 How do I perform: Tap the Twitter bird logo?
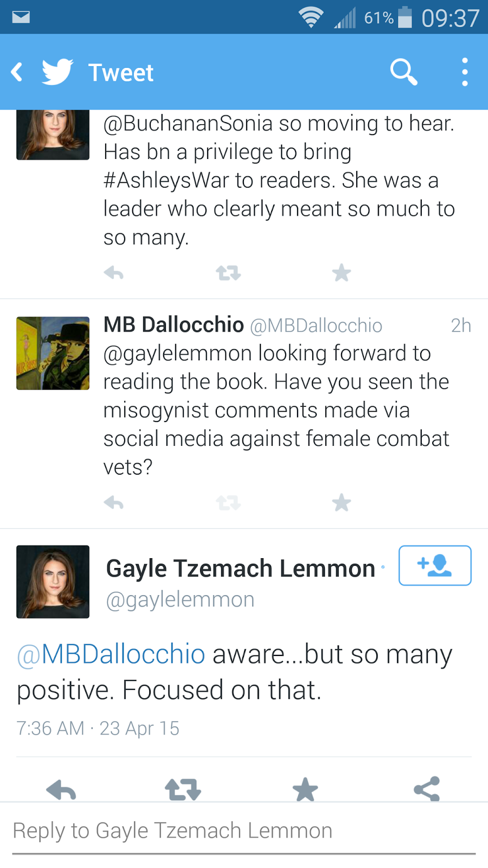click(x=57, y=72)
